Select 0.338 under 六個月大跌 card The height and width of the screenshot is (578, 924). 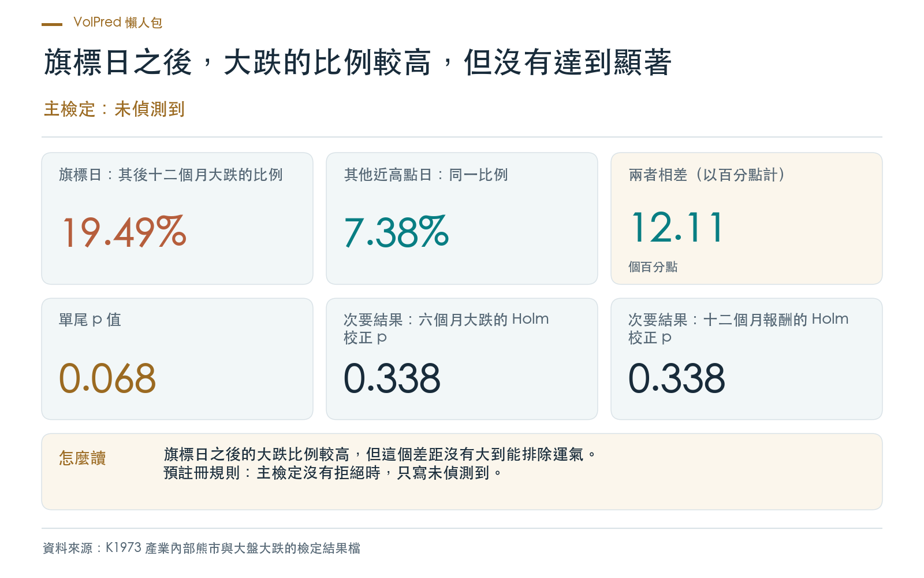tap(392, 379)
